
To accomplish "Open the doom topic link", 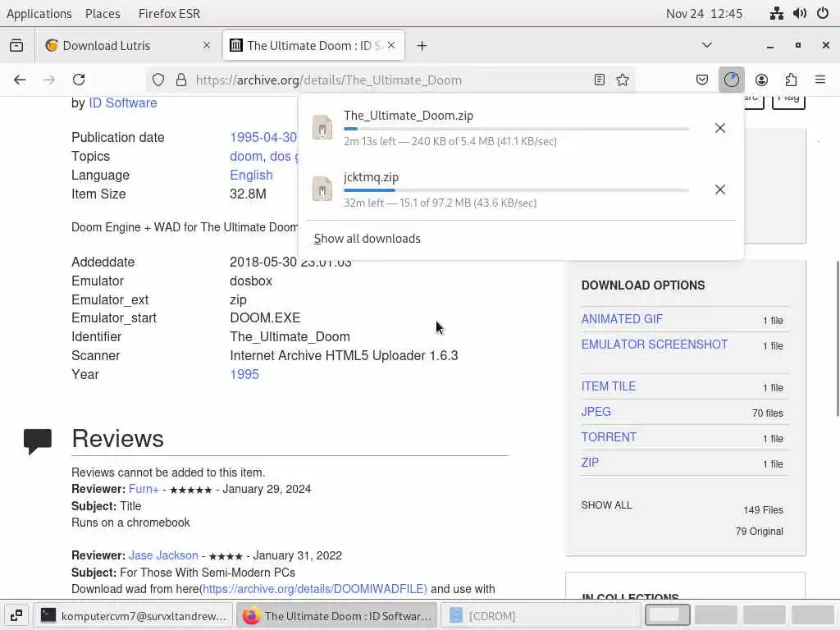I will pos(246,157).
